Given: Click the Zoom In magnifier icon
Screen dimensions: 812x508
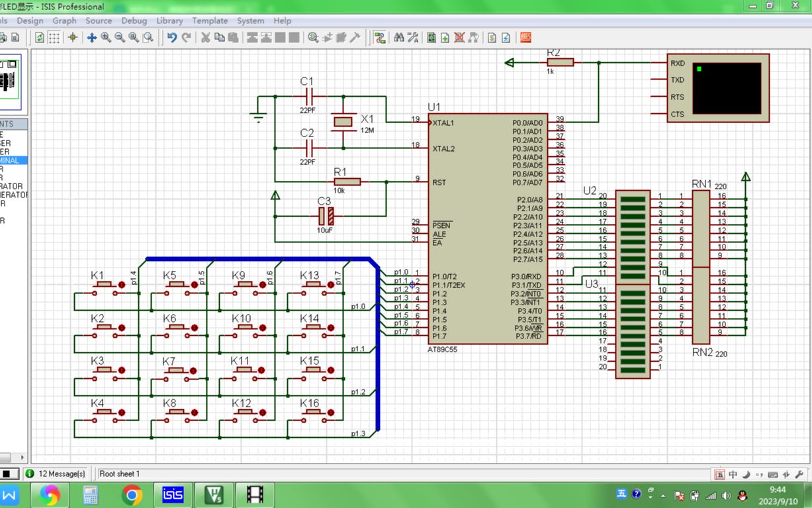Looking at the screenshot, I should (106, 38).
